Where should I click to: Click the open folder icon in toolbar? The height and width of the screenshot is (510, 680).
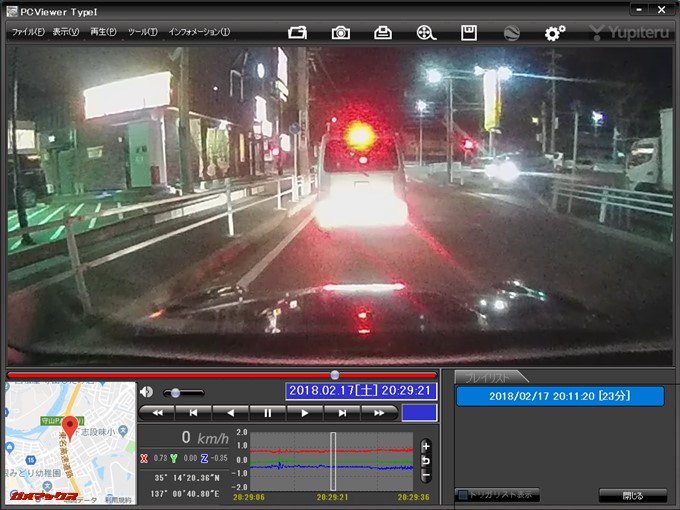(298, 32)
